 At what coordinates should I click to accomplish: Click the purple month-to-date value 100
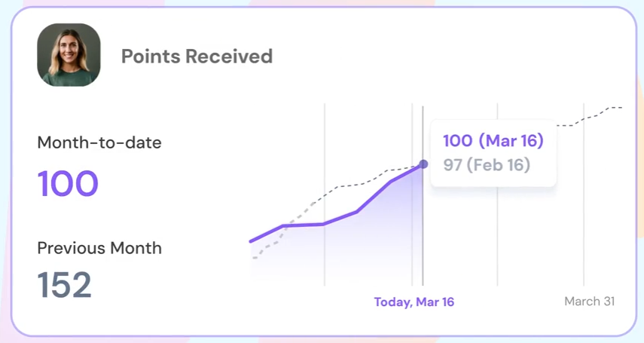[x=68, y=183]
